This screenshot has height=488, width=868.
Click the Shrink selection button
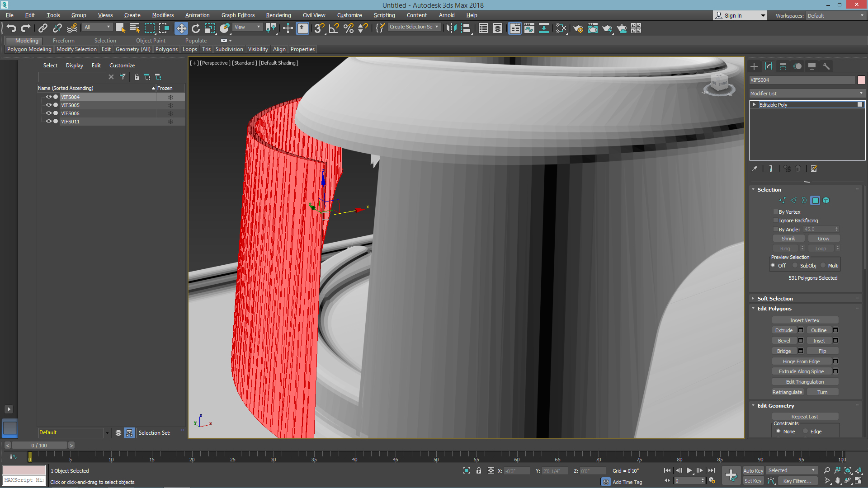[x=788, y=238]
